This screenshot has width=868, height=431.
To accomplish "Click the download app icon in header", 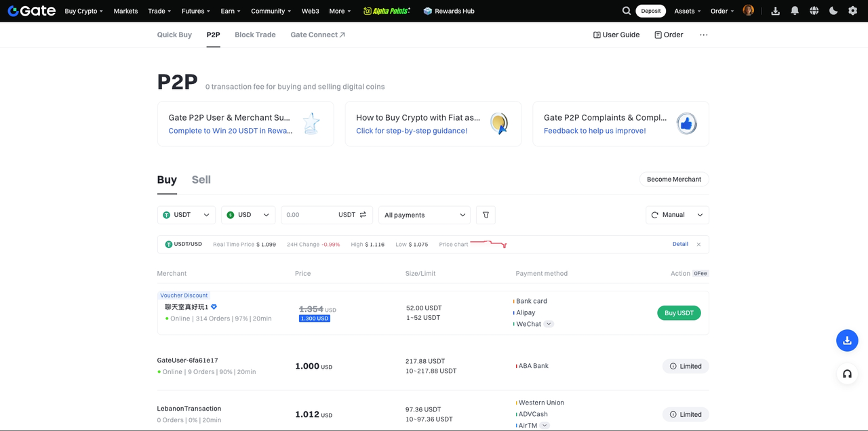I will (775, 11).
